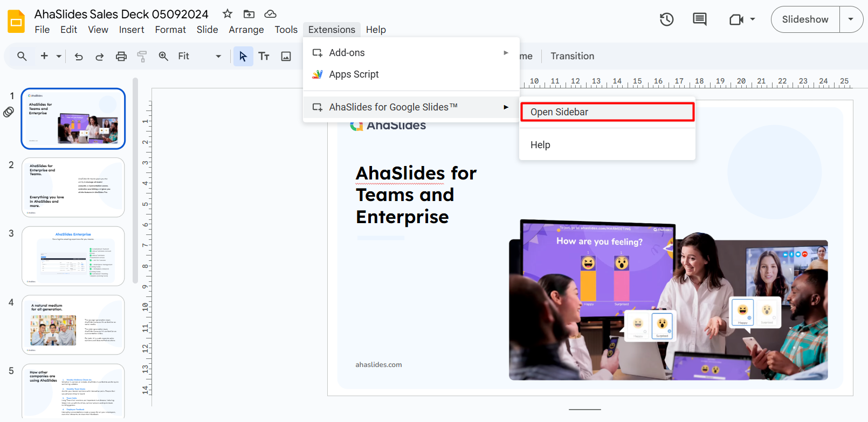Open the File menu

click(x=42, y=30)
